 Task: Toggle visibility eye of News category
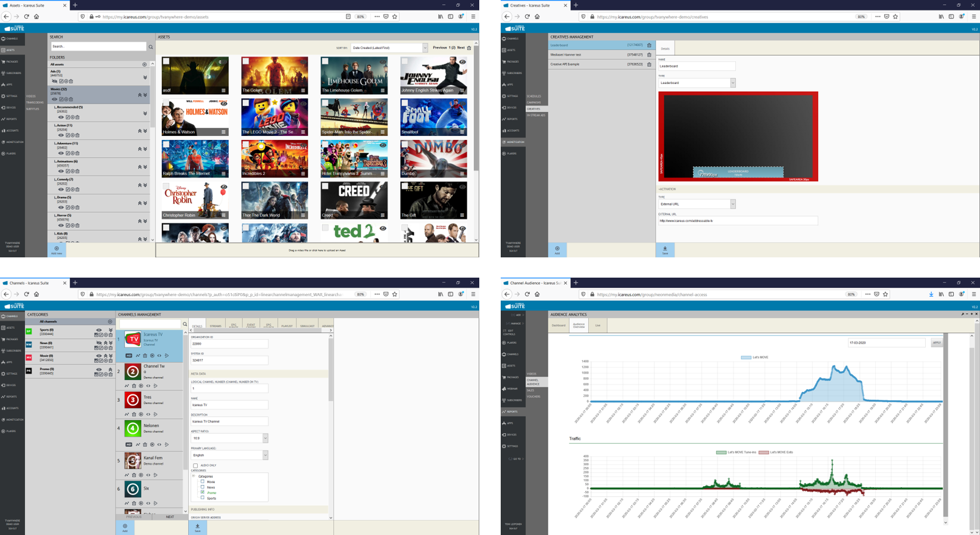pos(99,343)
